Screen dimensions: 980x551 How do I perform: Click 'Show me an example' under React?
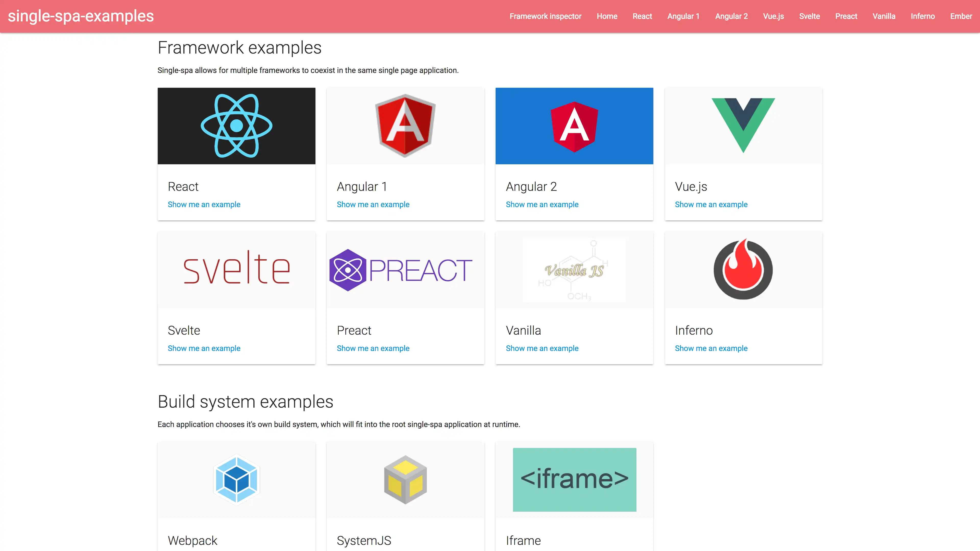coord(204,205)
